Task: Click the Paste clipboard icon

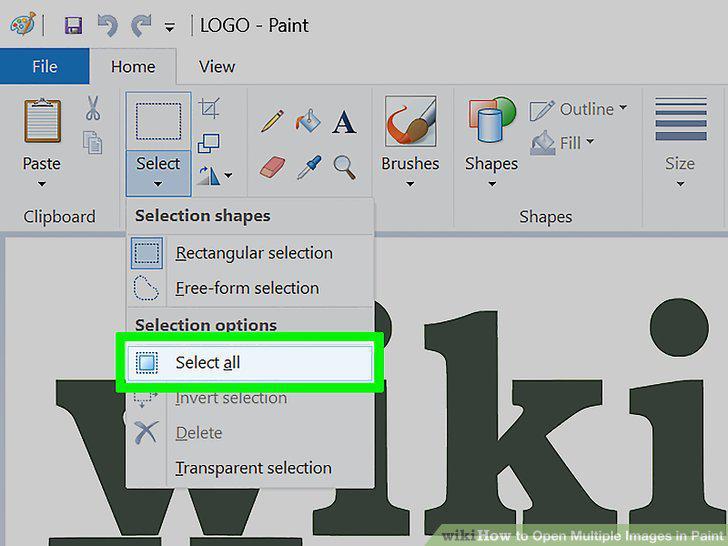Action: (x=42, y=121)
